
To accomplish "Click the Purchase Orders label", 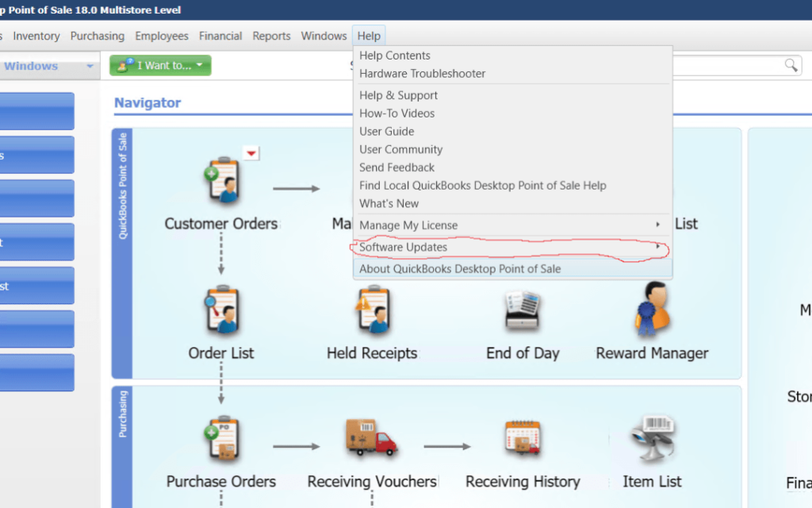I will (221, 482).
